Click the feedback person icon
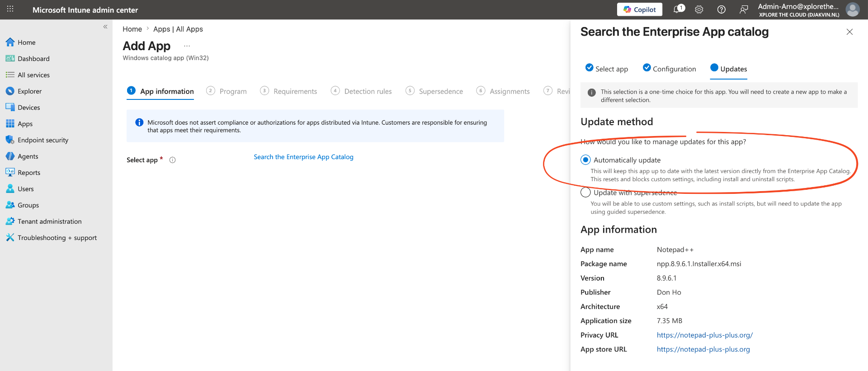This screenshot has height=371, width=868. tap(744, 9)
